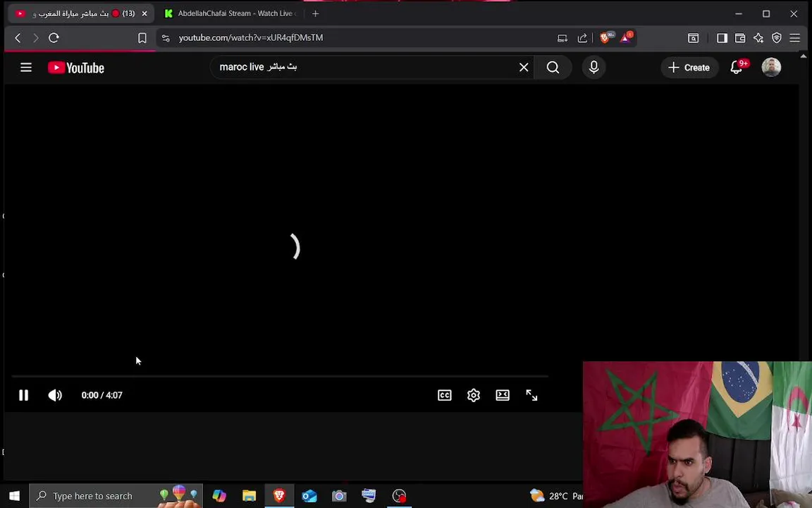Open the browser main menu
This screenshot has width=812, height=508.
click(x=795, y=38)
